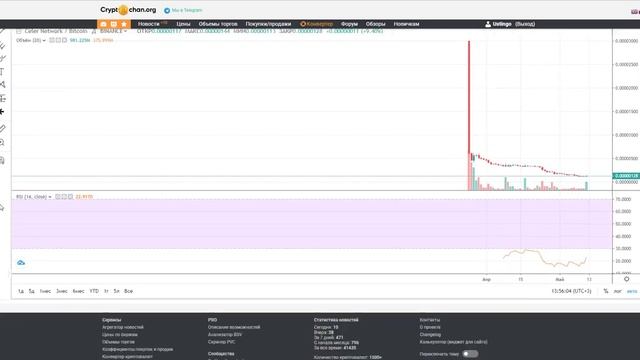Viewport: 640px width, 360px height.
Task: Open volume indicator settings icon
Action: [58, 40]
